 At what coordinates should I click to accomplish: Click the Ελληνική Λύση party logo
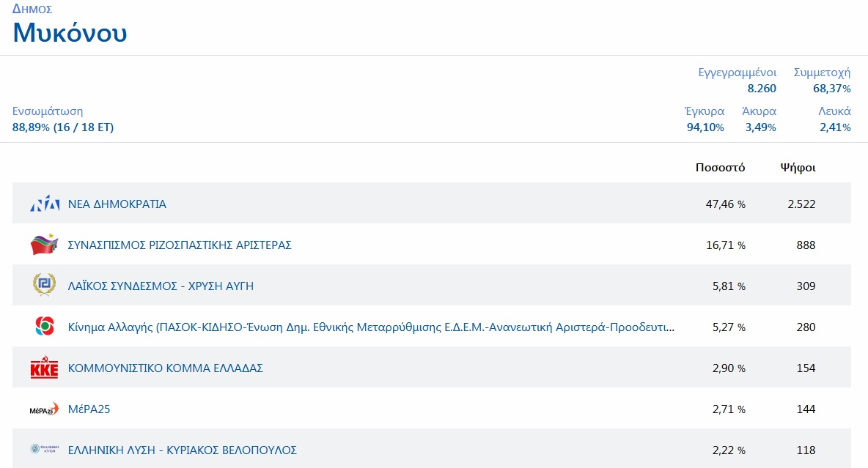pos(44,450)
